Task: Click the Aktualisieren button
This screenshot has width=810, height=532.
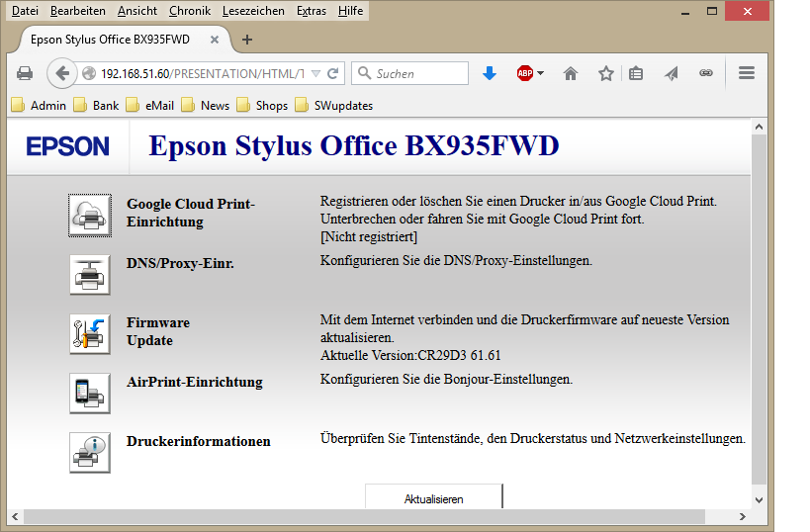Action: 433,496
